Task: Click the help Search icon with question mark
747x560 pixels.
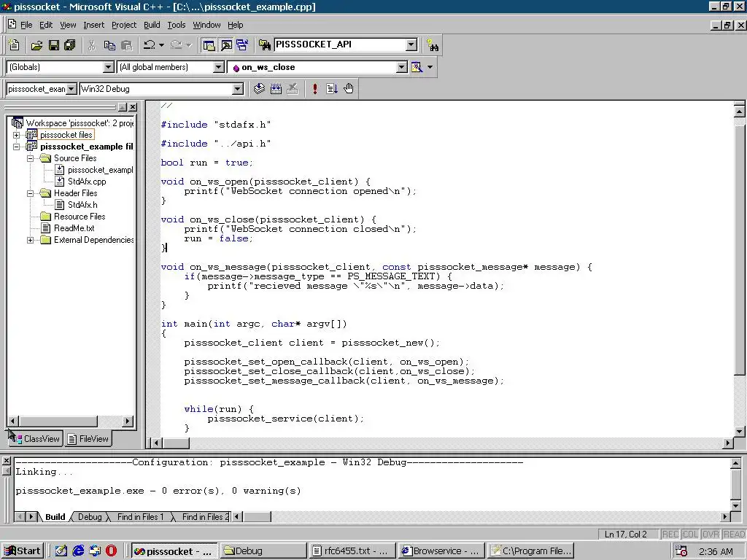Action: 433,45
